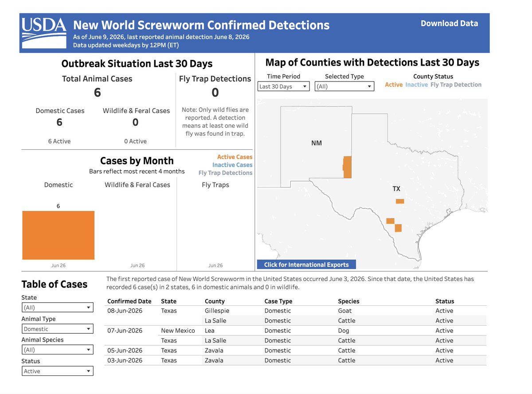The width and height of the screenshot is (532, 394).
Task: Click the 0 Active wildlife count
Action: point(136,141)
